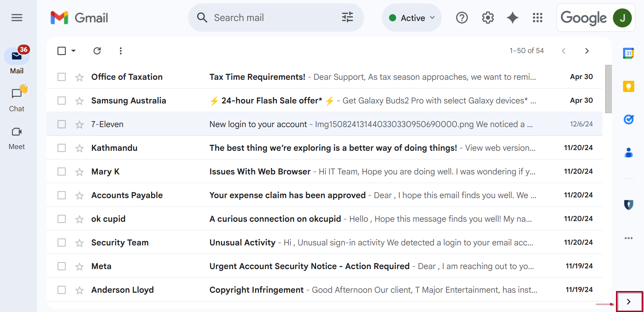This screenshot has width=644, height=312.
Task: Refresh the inbox
Action: coord(97,51)
